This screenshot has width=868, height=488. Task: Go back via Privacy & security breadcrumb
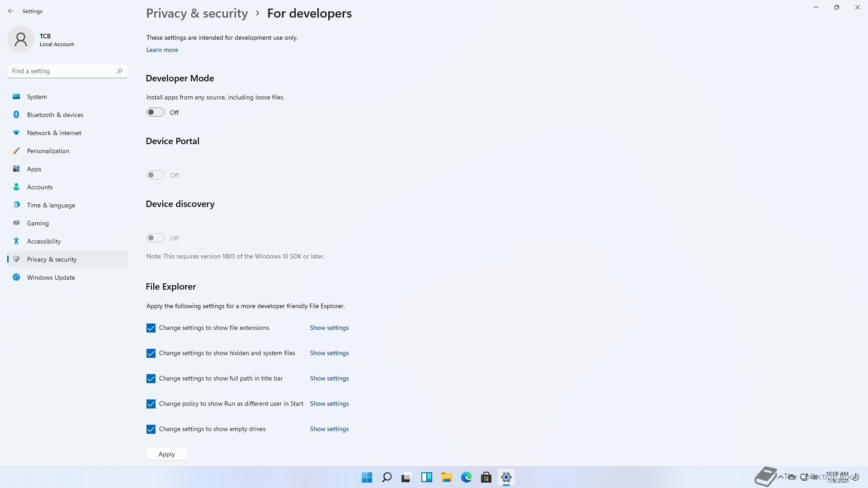pyautogui.click(x=197, y=14)
